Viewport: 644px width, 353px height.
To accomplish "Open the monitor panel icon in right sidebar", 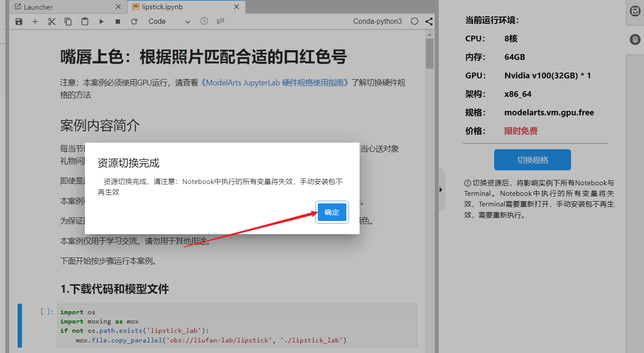I will click(635, 12).
